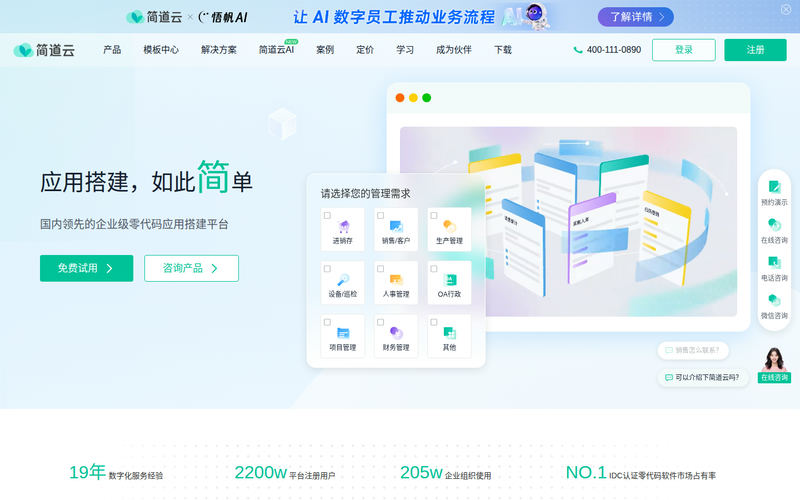800x500 pixels.
Task: Click the green phone icon beside 400-111-0890
Action: tap(578, 50)
